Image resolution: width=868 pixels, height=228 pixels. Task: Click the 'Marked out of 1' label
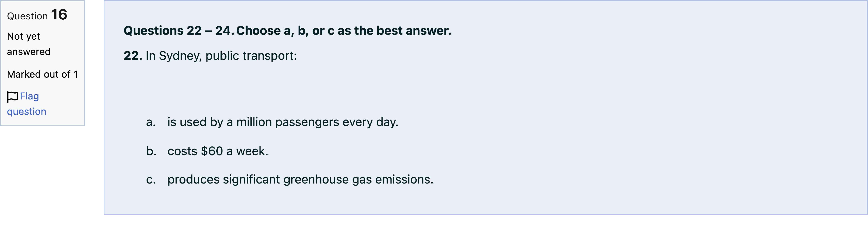[43, 74]
